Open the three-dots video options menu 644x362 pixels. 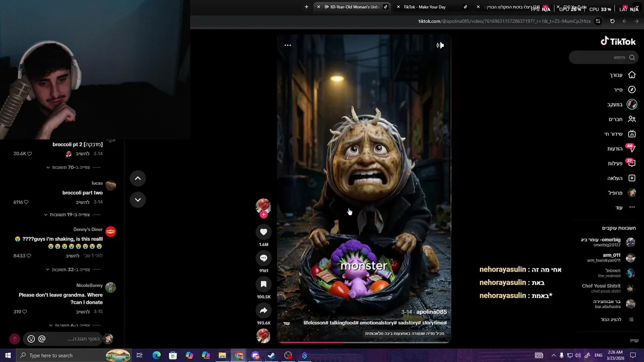click(x=288, y=45)
